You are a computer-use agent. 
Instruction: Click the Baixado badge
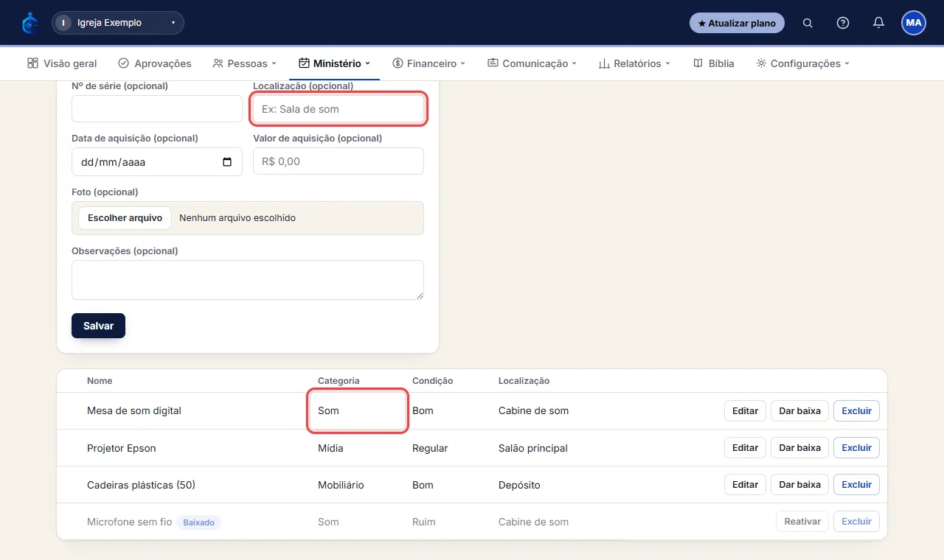pyautogui.click(x=198, y=522)
